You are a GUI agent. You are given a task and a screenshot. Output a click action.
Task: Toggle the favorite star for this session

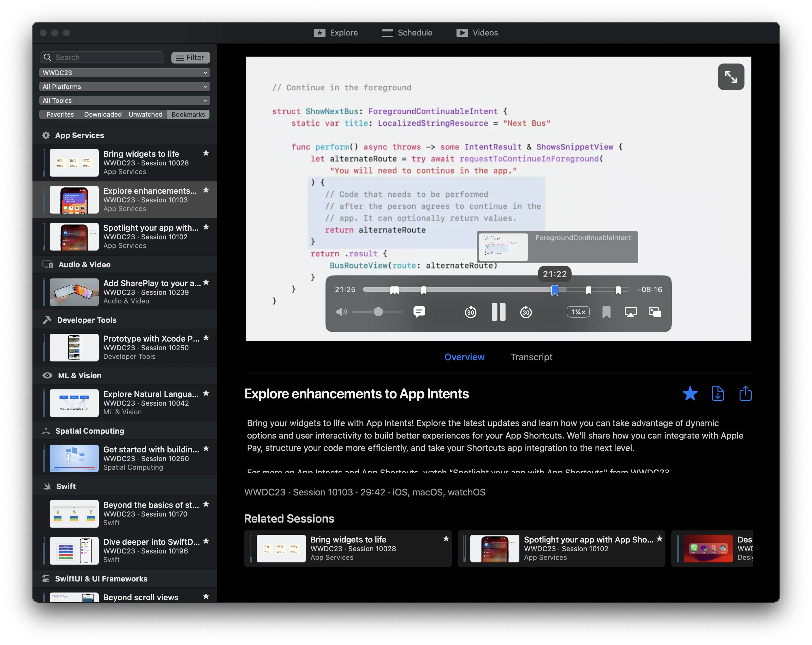(x=690, y=394)
